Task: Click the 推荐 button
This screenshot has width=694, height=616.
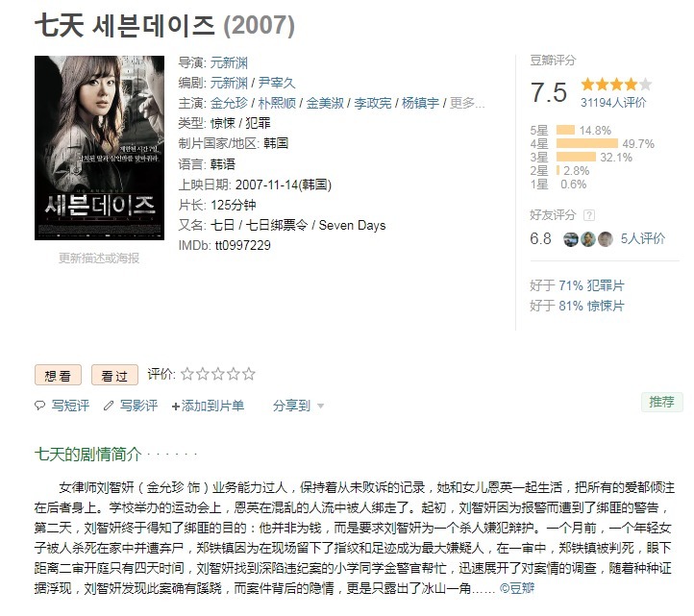Action: (661, 402)
